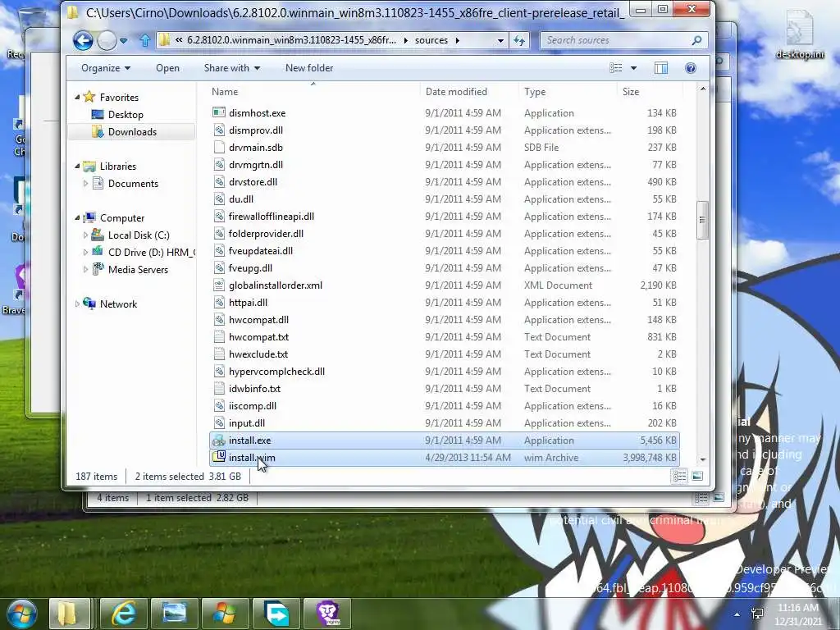Click the Help question mark icon
The height and width of the screenshot is (630, 840).
tap(691, 68)
